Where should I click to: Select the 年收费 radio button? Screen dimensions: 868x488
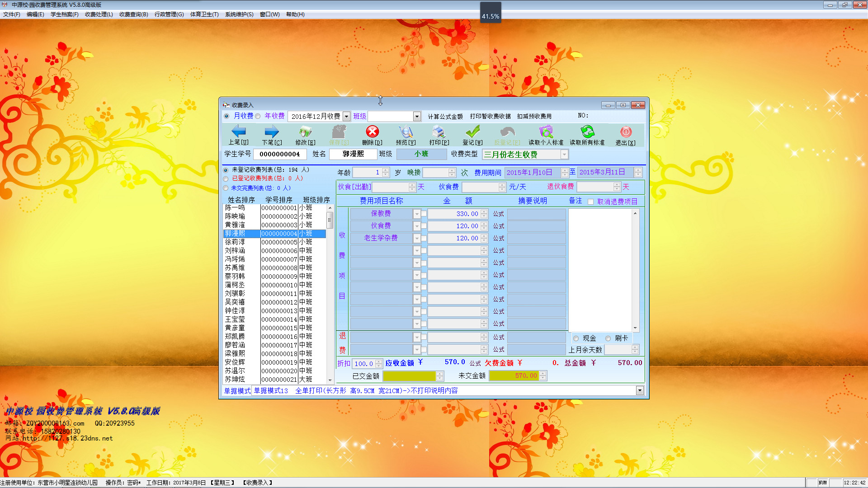click(x=258, y=116)
